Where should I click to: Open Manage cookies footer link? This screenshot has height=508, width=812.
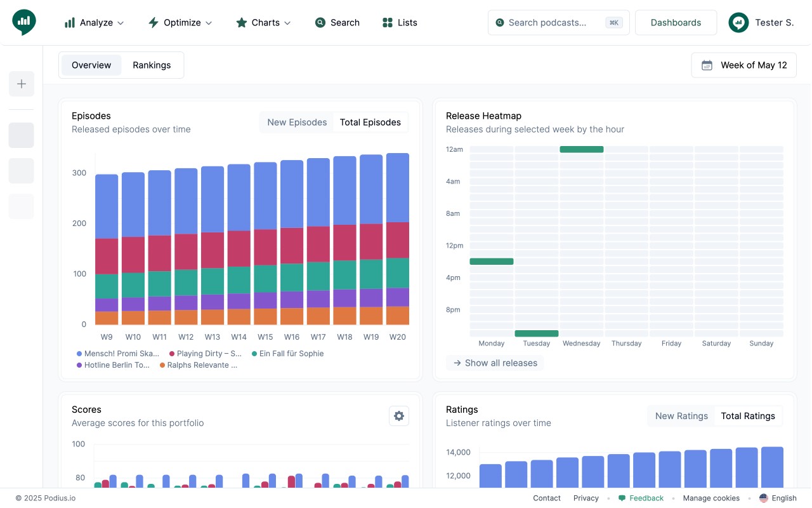(711, 498)
